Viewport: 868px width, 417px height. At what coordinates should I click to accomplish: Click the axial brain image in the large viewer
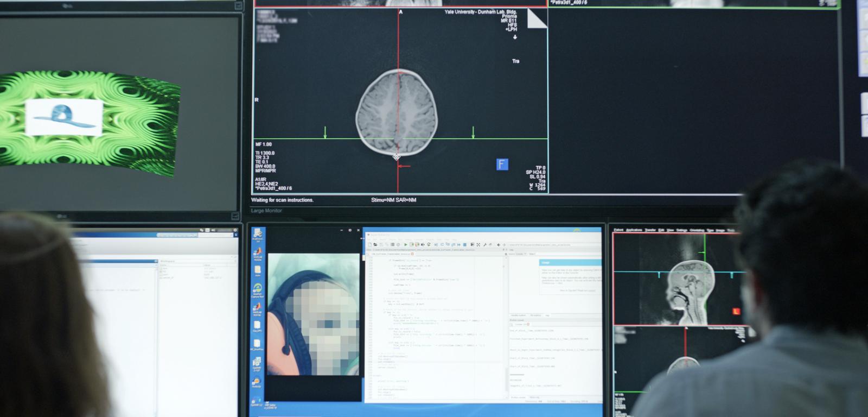coord(397,112)
